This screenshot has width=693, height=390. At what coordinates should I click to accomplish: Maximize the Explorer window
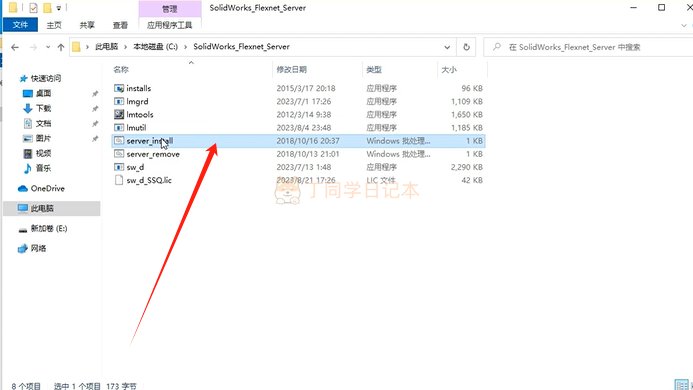click(662, 8)
